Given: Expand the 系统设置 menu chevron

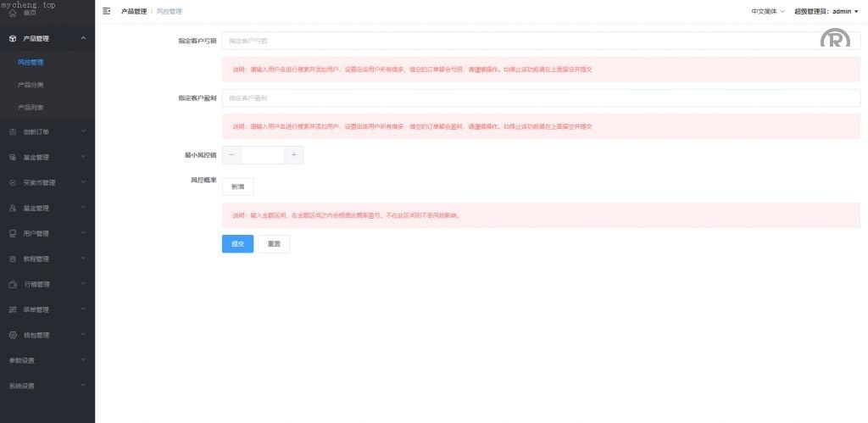Looking at the screenshot, I should click(83, 386).
